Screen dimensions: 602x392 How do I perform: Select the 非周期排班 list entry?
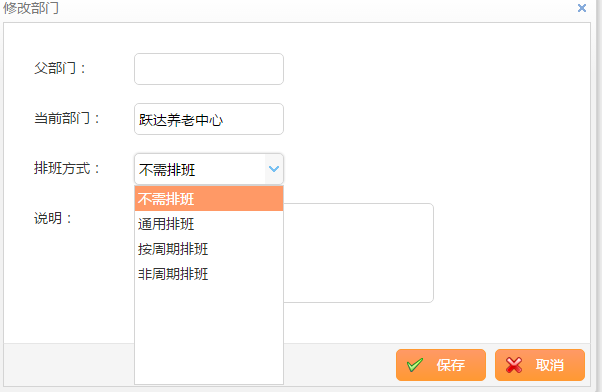(x=209, y=274)
